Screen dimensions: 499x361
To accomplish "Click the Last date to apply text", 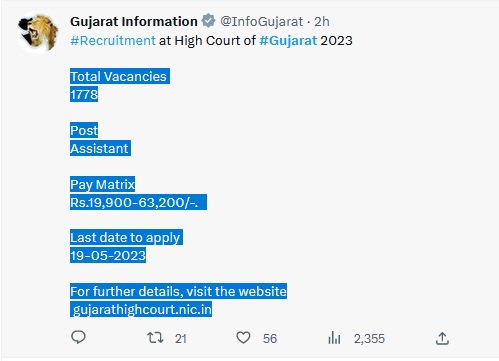I will (125, 238).
